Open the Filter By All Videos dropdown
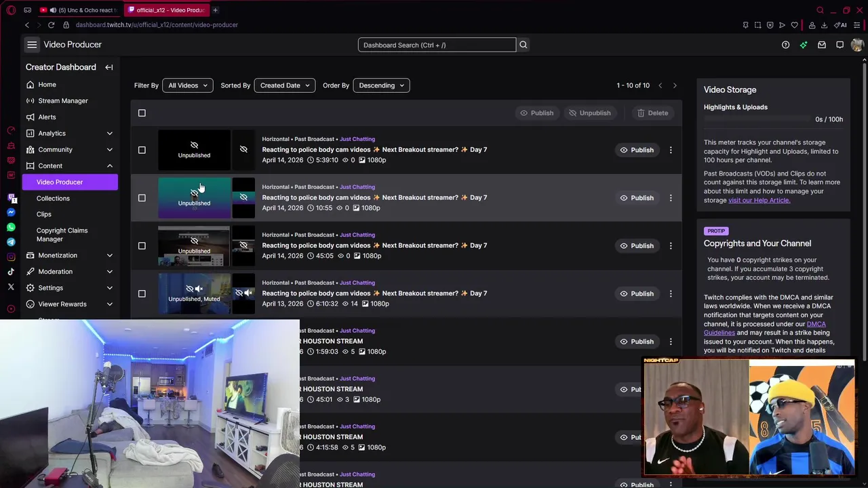Image resolution: width=868 pixels, height=488 pixels. (x=187, y=85)
